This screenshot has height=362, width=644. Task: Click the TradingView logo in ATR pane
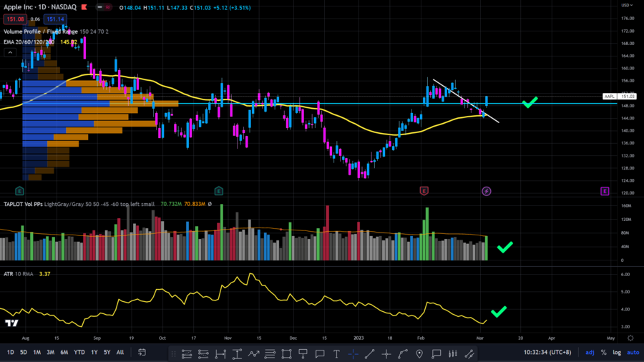[11, 323]
